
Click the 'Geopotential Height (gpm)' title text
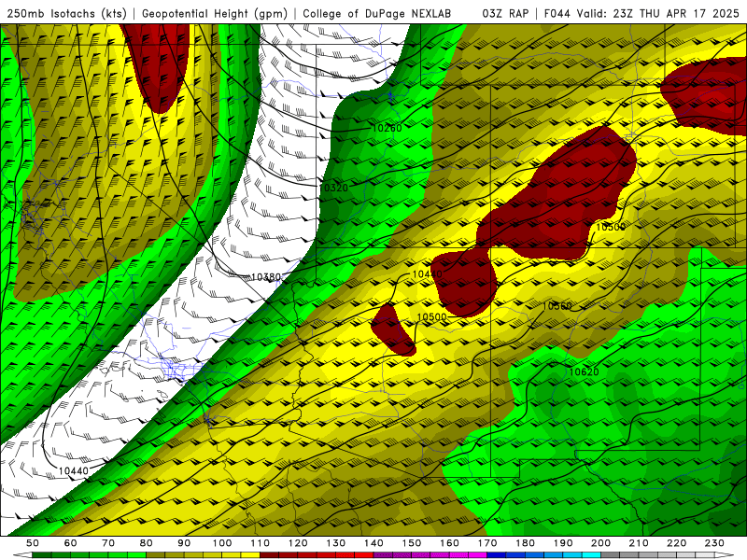click(x=215, y=13)
